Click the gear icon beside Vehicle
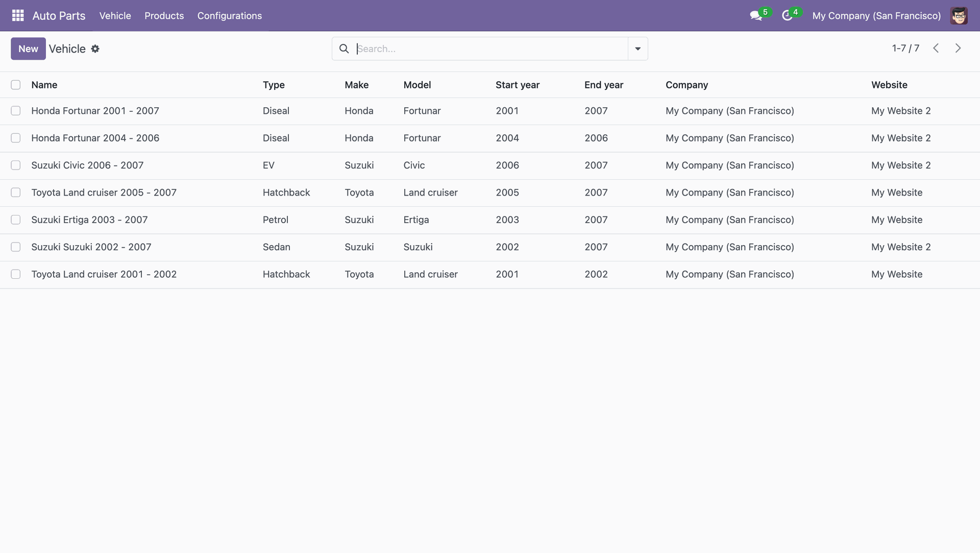Screen dimensions: 980x553 coord(95,49)
